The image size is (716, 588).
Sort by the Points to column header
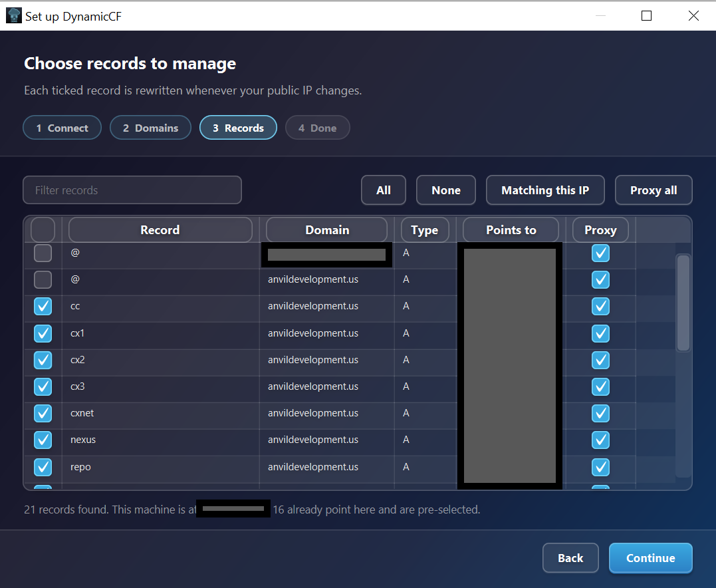(511, 229)
